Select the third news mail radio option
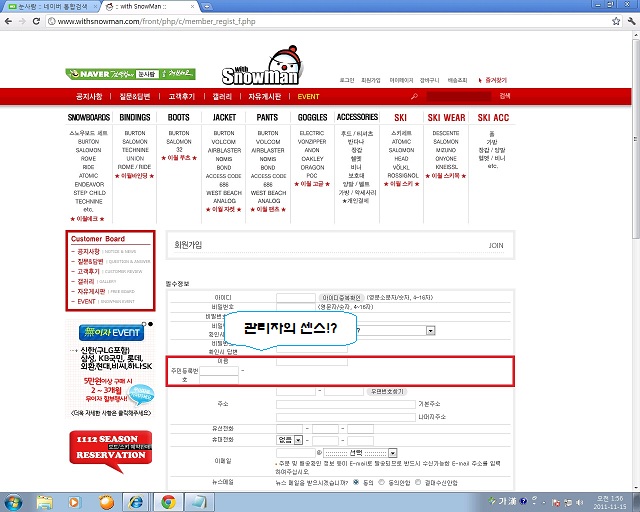Viewport: 640px width, 512px height. point(418,482)
